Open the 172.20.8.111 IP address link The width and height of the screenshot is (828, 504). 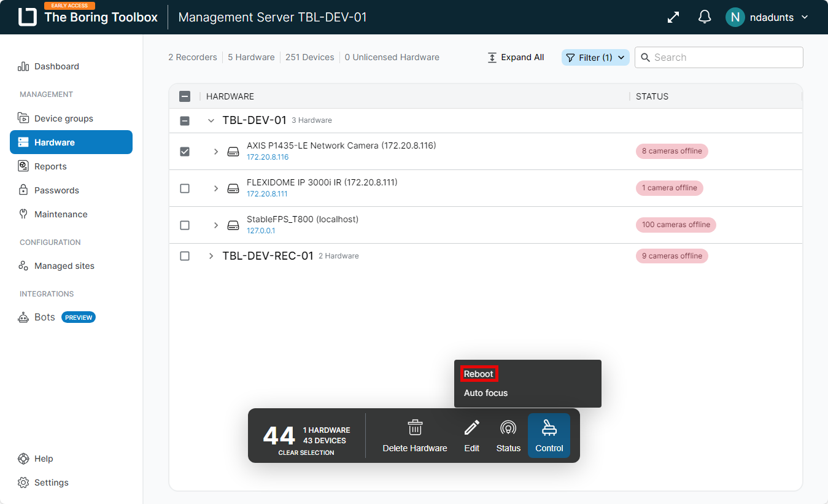[267, 194]
